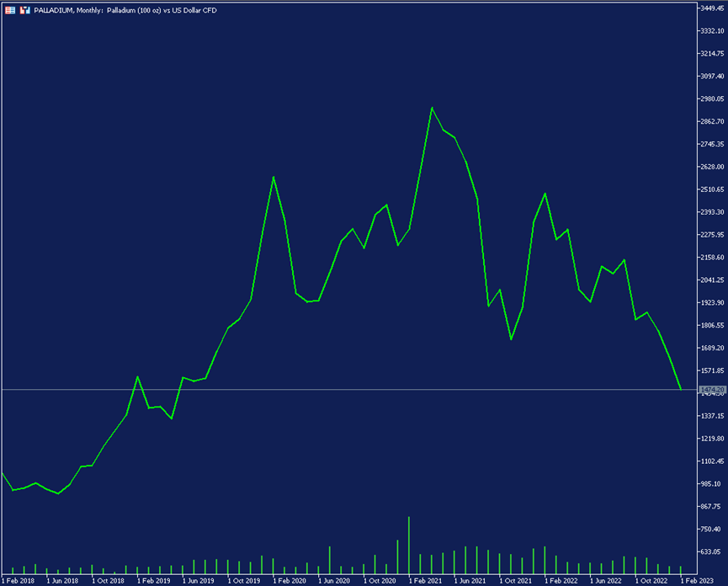Click the red-and-blue bar icon left of PALLADIUM
Viewport: 728px width, 586px height.
coord(25,10)
